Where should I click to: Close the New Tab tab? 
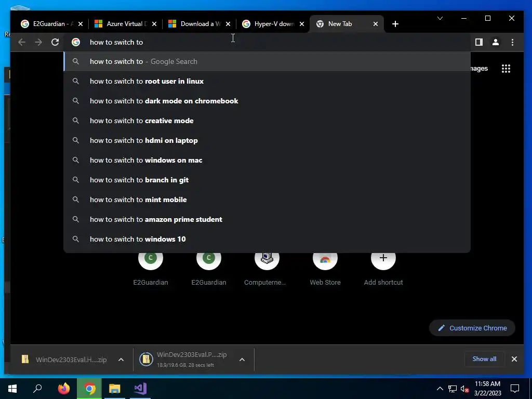coord(376,24)
